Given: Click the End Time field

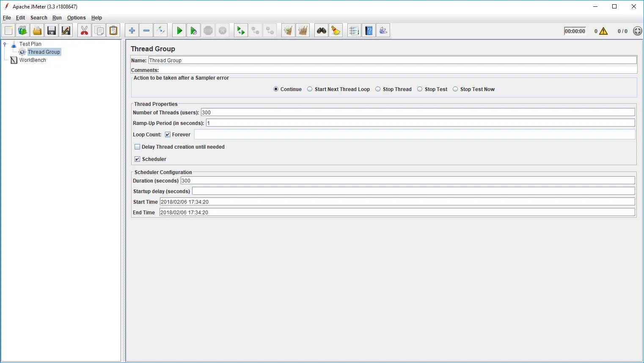Looking at the screenshot, I should click(x=397, y=212).
